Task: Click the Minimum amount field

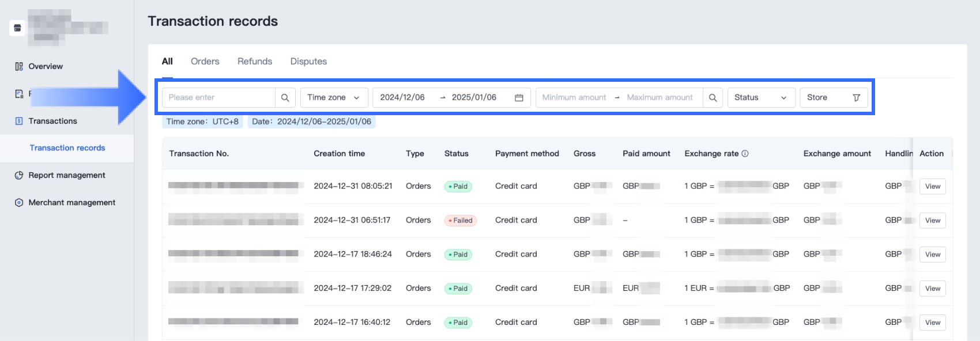Action: pyautogui.click(x=574, y=98)
